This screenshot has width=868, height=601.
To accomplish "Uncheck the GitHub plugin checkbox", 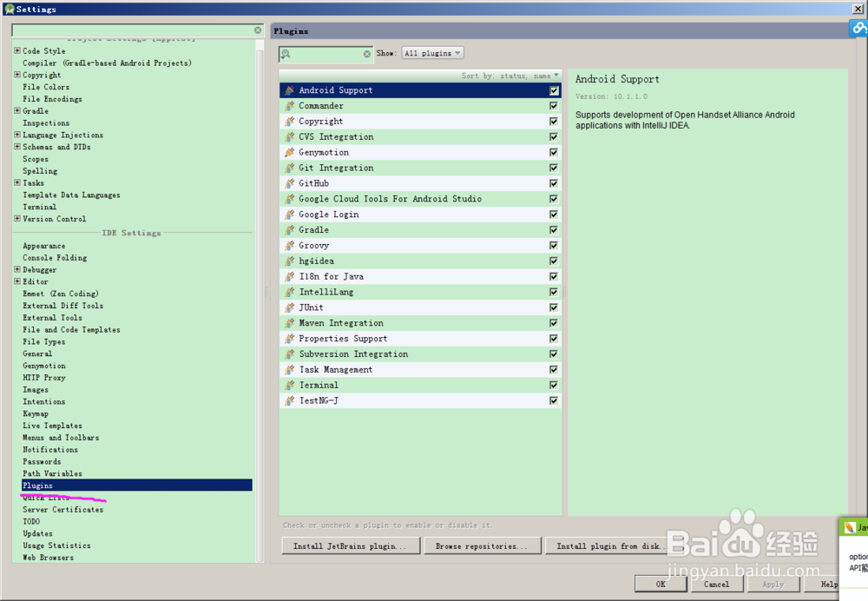I will coord(554,183).
